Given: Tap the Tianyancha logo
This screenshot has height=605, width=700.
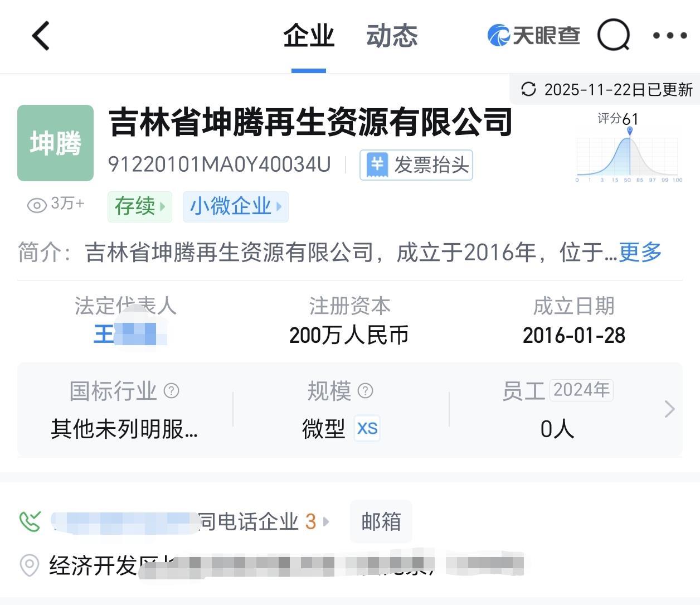Looking at the screenshot, I should [x=533, y=36].
